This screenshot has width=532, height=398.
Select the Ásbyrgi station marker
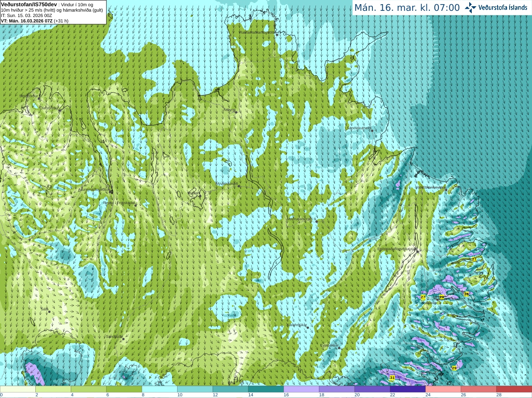[236, 112]
